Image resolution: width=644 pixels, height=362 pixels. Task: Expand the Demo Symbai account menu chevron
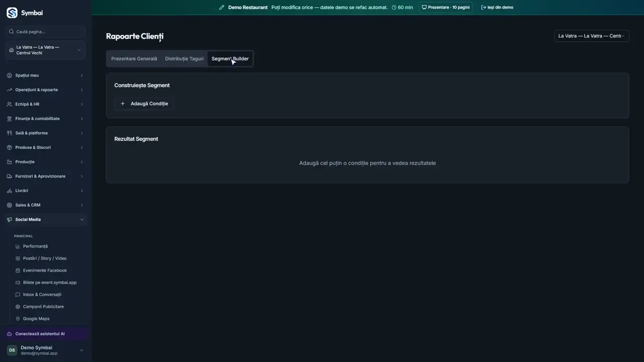pos(82,350)
